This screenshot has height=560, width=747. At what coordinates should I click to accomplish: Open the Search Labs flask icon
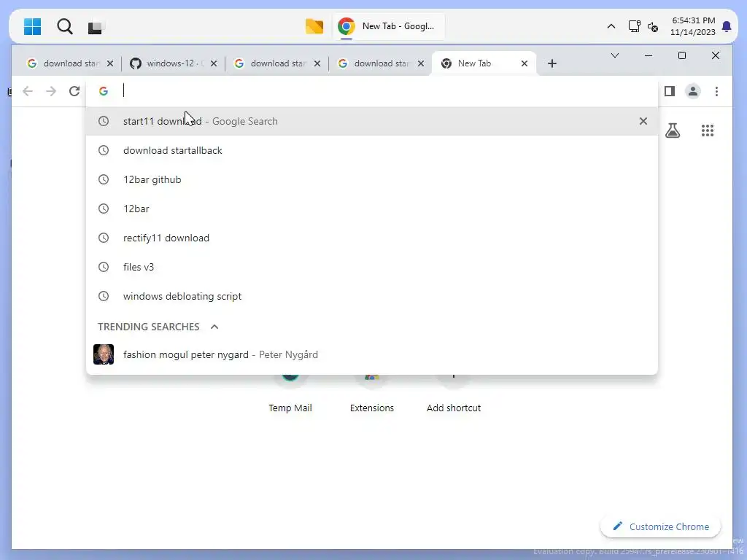(673, 130)
